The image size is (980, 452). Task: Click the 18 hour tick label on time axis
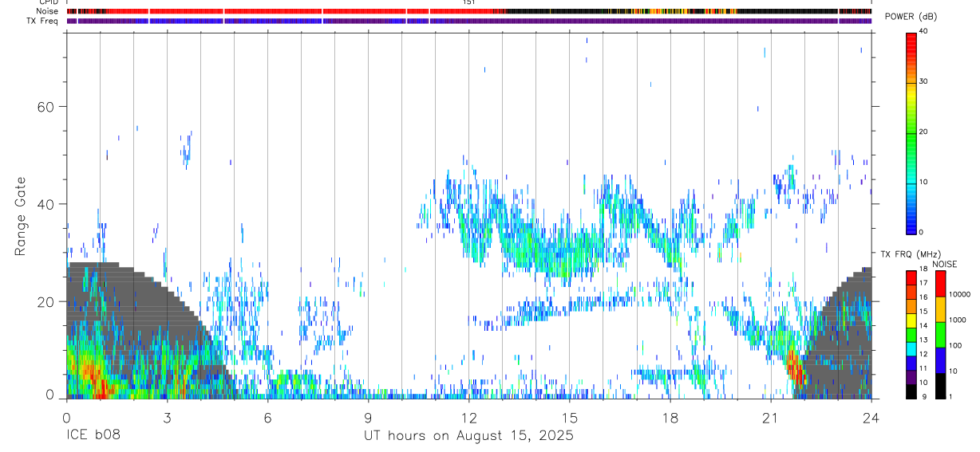click(x=670, y=417)
